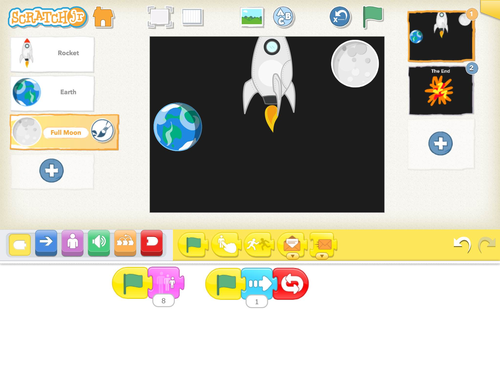The width and height of the screenshot is (500, 375).
Task: Open the paint editor for Full Moon
Action: pyautogui.click(x=102, y=131)
